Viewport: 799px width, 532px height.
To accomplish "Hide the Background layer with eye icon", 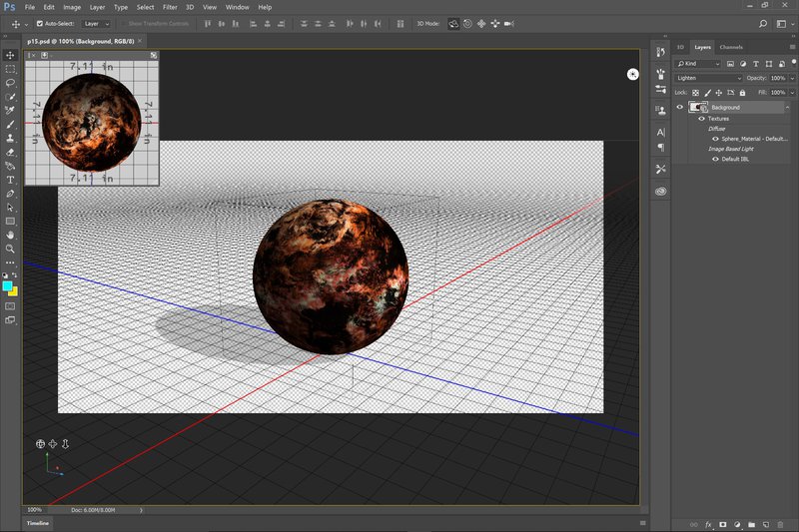I will [x=679, y=107].
